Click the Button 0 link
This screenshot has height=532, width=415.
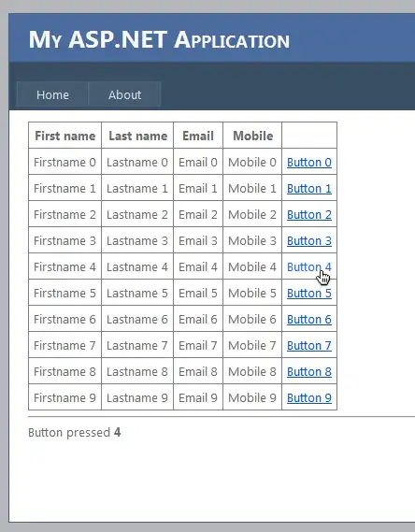click(x=309, y=162)
